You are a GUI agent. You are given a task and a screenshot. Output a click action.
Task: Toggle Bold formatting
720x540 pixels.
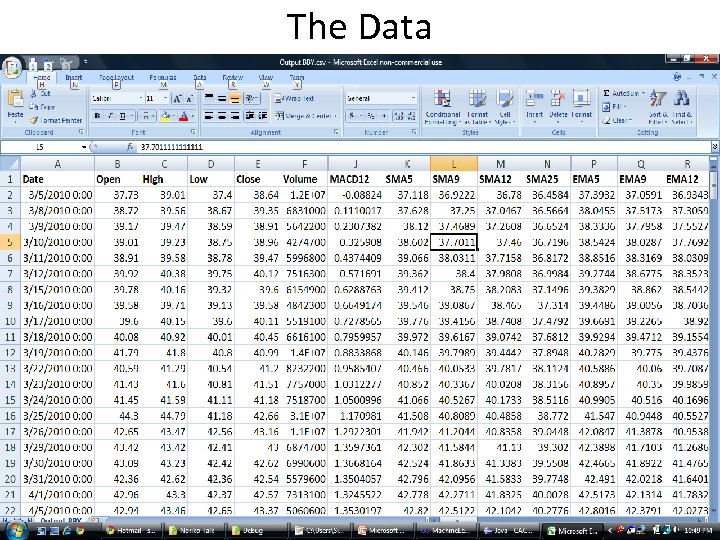coord(97,116)
